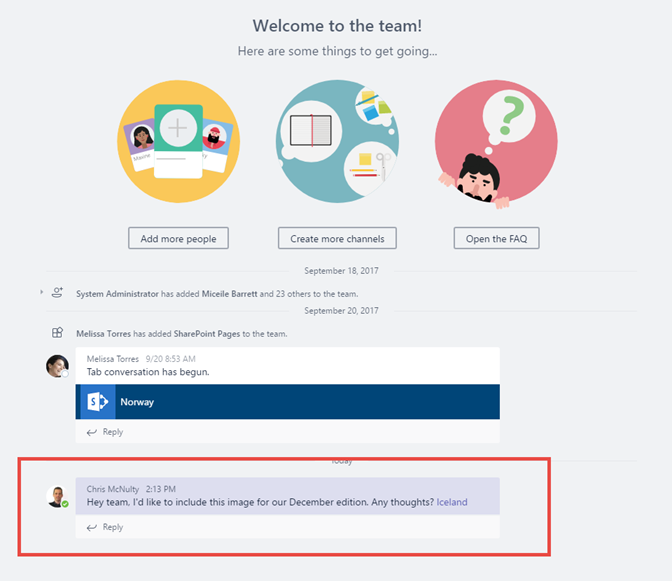Click the Chris McNulty sender name

coord(112,488)
